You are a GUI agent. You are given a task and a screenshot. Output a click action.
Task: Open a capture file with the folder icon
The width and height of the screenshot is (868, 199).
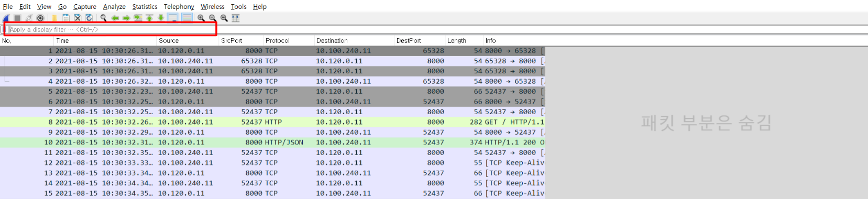54,18
